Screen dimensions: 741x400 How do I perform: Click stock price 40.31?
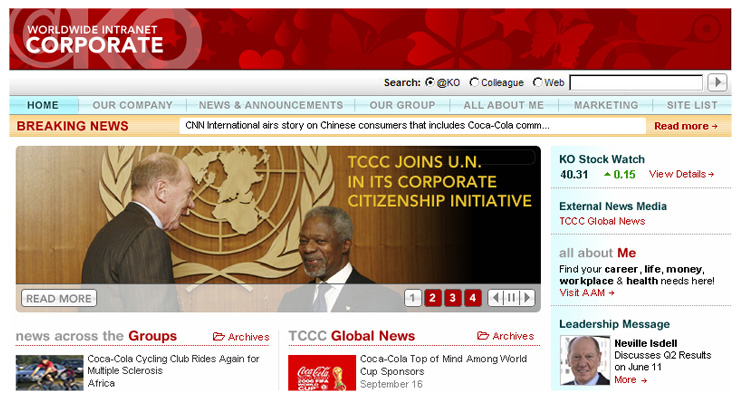[x=574, y=174]
